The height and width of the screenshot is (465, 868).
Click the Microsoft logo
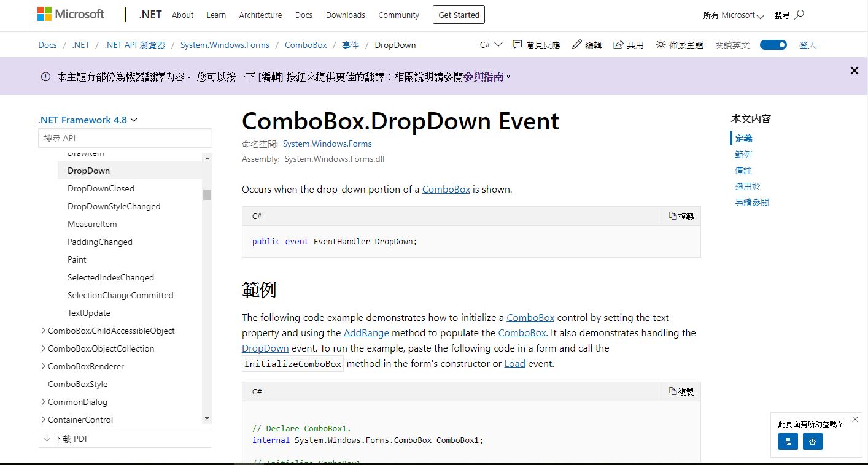click(x=71, y=14)
